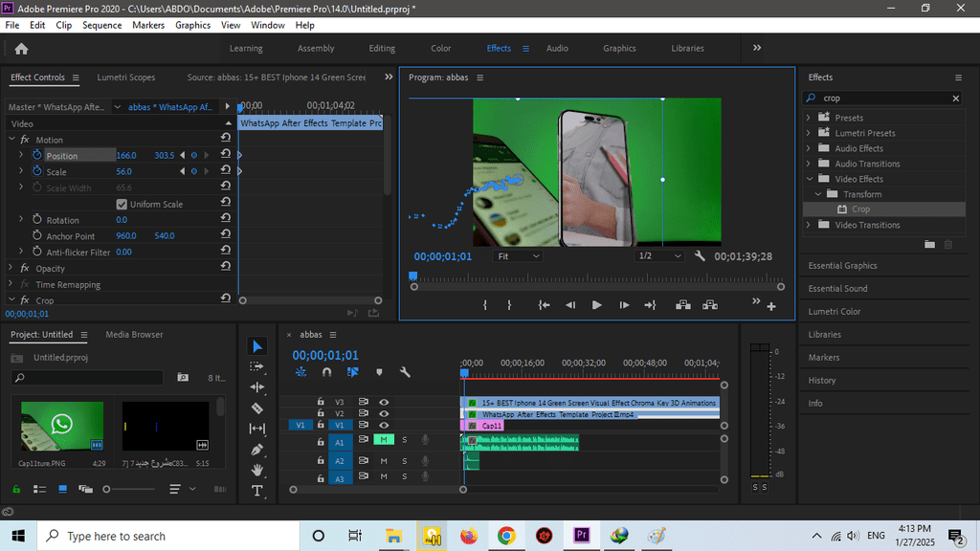Screen dimensions: 980x551
Task: Clear the crop search field
Action: (x=956, y=99)
